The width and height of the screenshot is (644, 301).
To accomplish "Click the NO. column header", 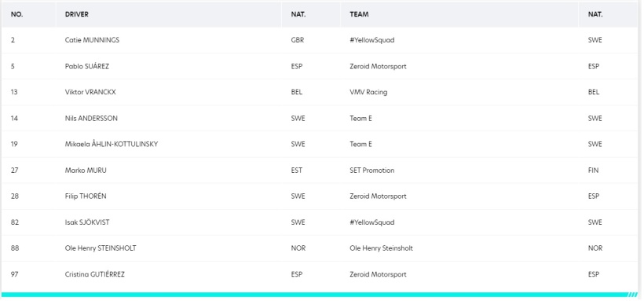I will click(x=16, y=14).
